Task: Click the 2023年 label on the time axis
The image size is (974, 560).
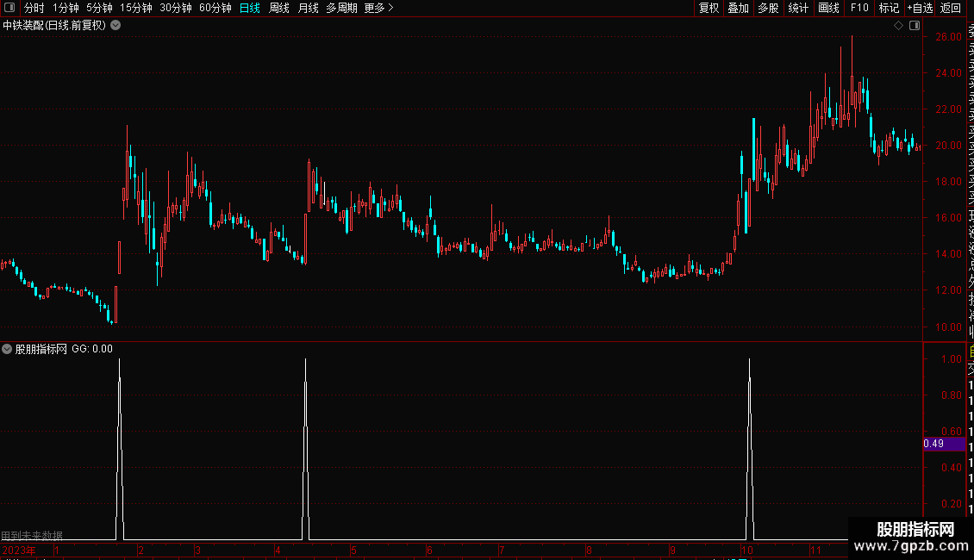Action: pos(19,550)
